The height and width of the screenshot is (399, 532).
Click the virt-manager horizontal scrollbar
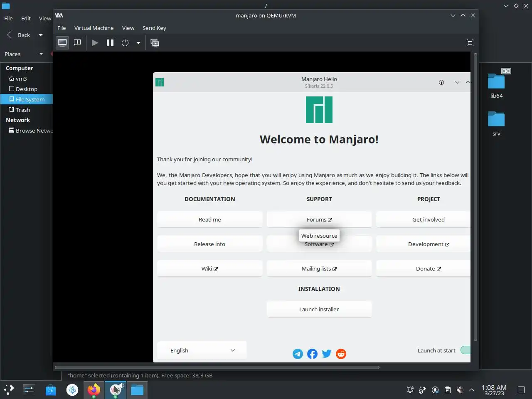pyautogui.click(x=217, y=367)
